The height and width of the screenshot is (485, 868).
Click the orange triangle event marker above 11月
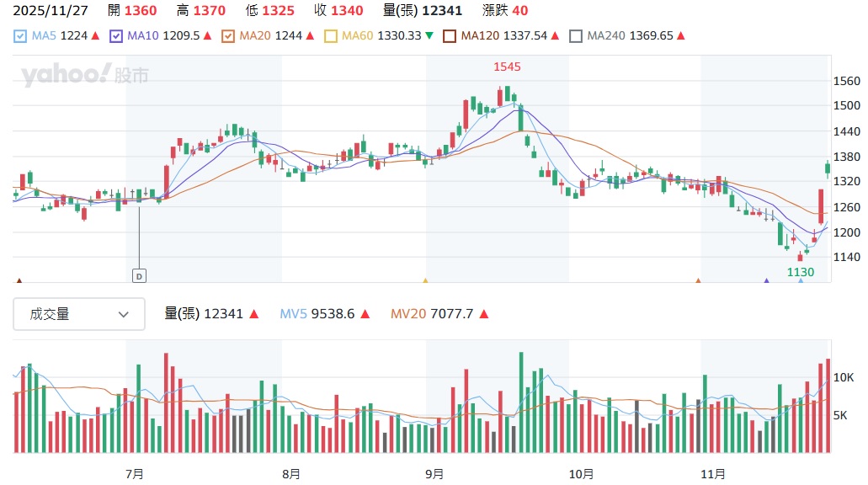pos(698,280)
